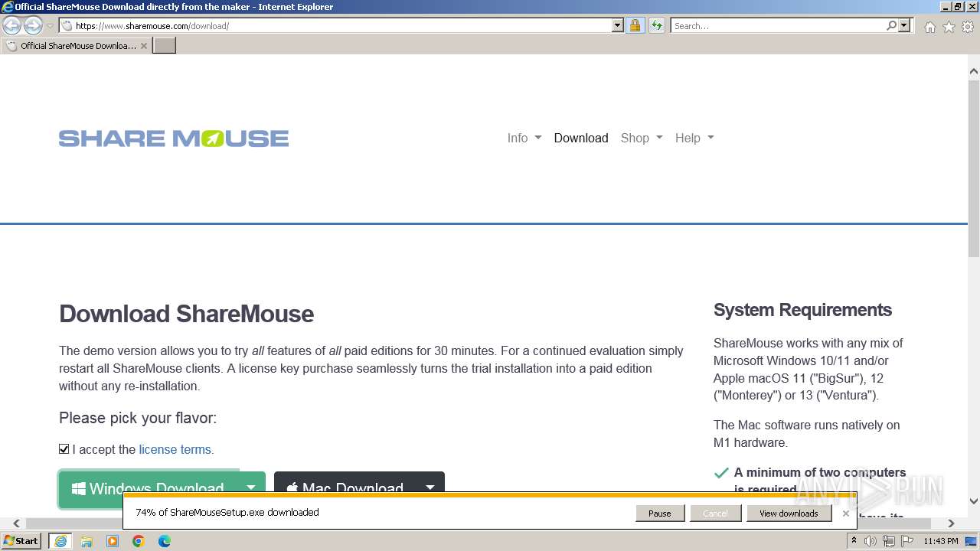Click the green checkmark beside minimum computers

[720, 473]
